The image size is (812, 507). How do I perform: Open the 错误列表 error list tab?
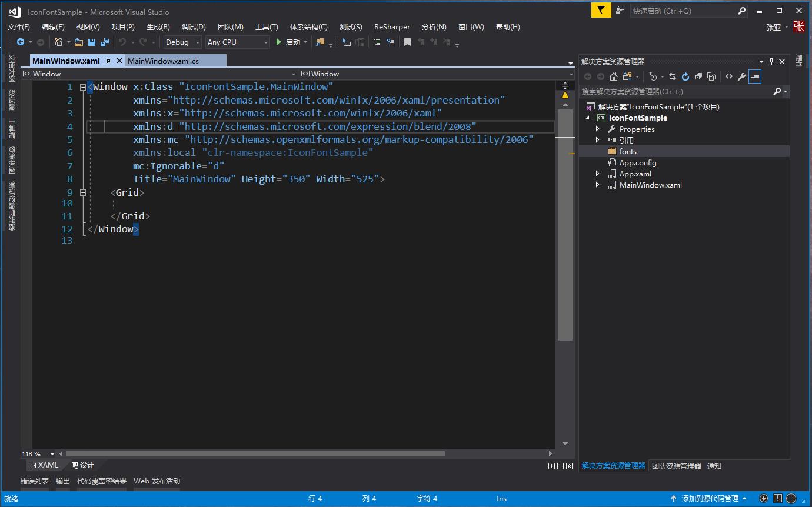(x=35, y=481)
